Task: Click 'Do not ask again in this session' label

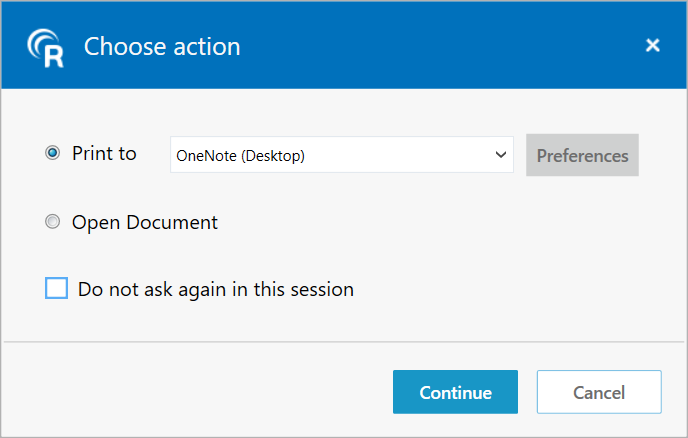Action: [215, 290]
